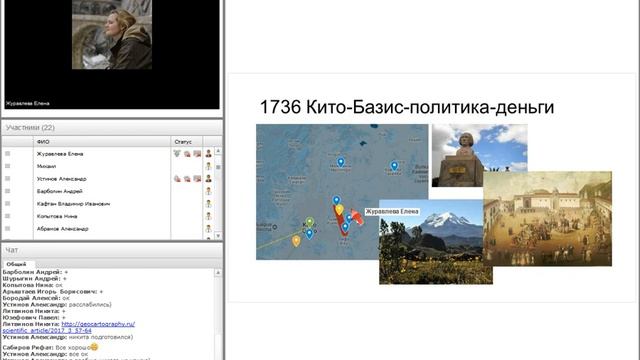This screenshot has height=360, width=640.
Task: Click the user role icon for Абрамов Александр
Action: pyautogui.click(x=209, y=229)
